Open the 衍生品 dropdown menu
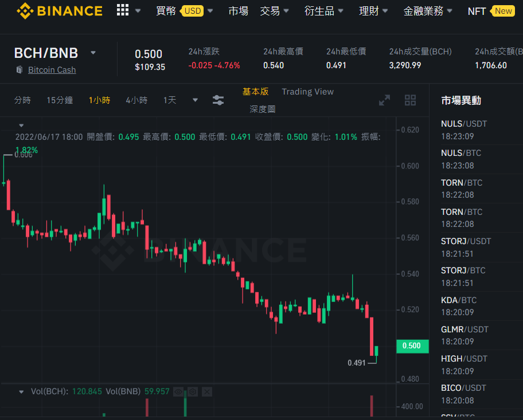The image size is (523, 420). point(323,11)
